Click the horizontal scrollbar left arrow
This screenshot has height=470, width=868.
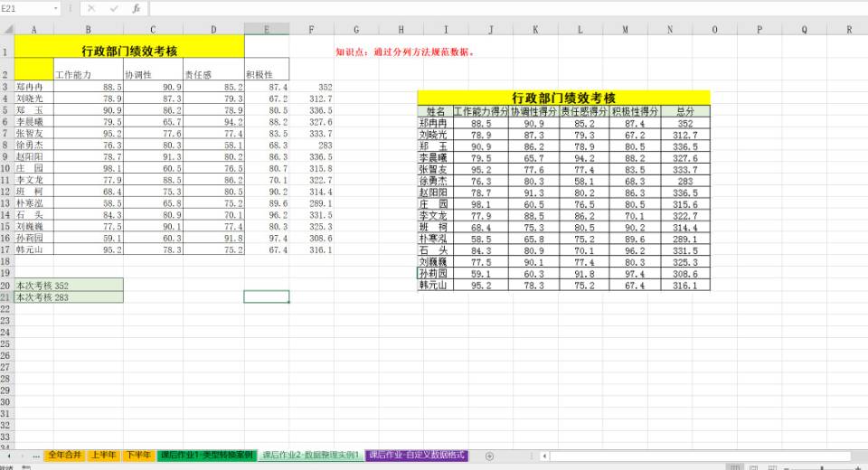click(544, 456)
